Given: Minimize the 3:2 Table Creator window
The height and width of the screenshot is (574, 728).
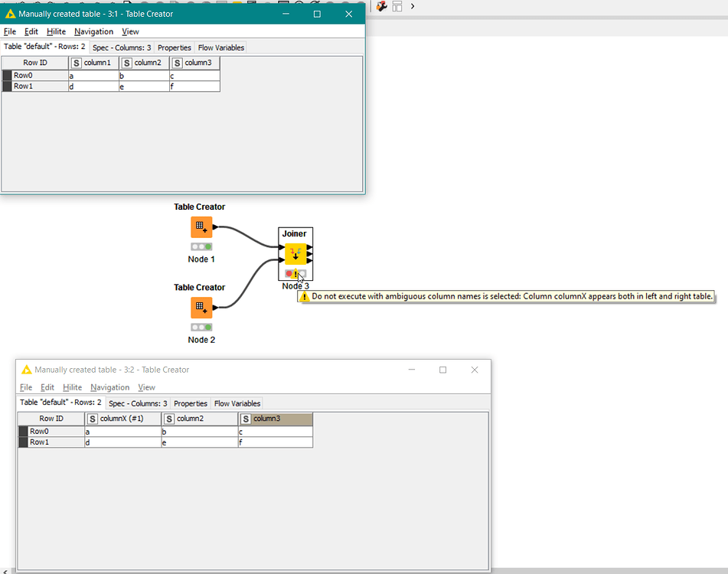Looking at the screenshot, I should pos(412,370).
